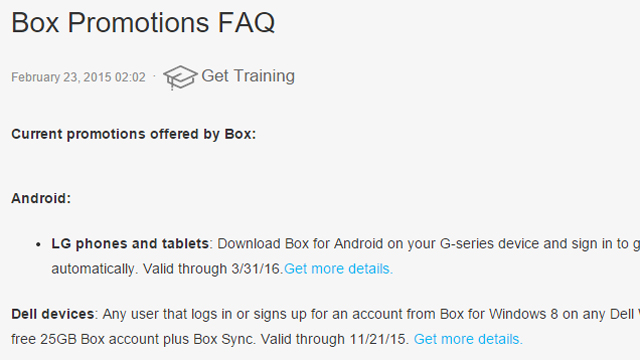Click the bold LG phones and tablets text
This screenshot has height=360, width=640.
pos(130,244)
